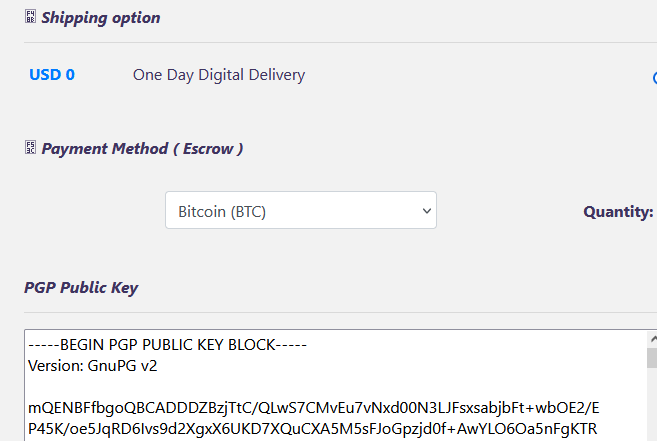Click the PGP Public Key heading
The height and width of the screenshot is (441, 657).
[81, 288]
